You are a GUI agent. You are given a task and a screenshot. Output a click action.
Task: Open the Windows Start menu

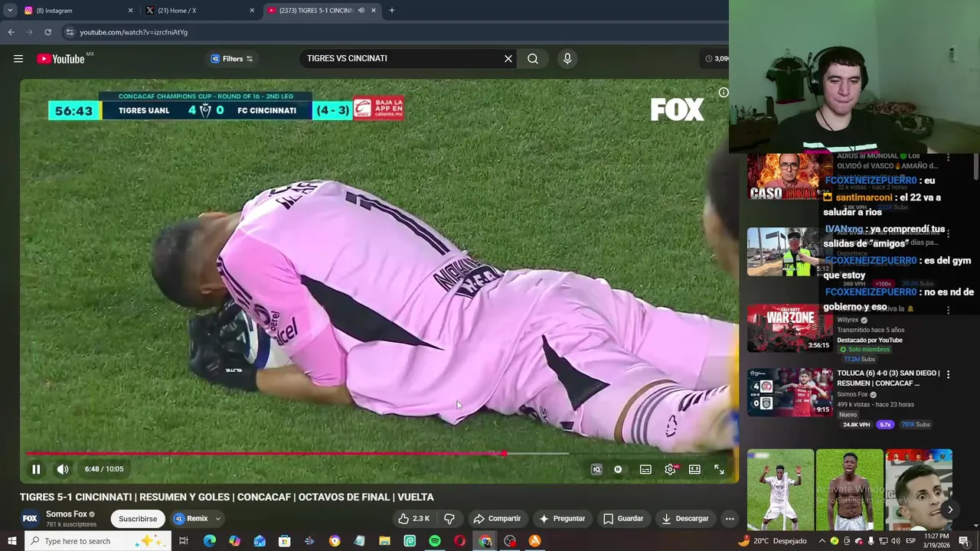pos(11,541)
